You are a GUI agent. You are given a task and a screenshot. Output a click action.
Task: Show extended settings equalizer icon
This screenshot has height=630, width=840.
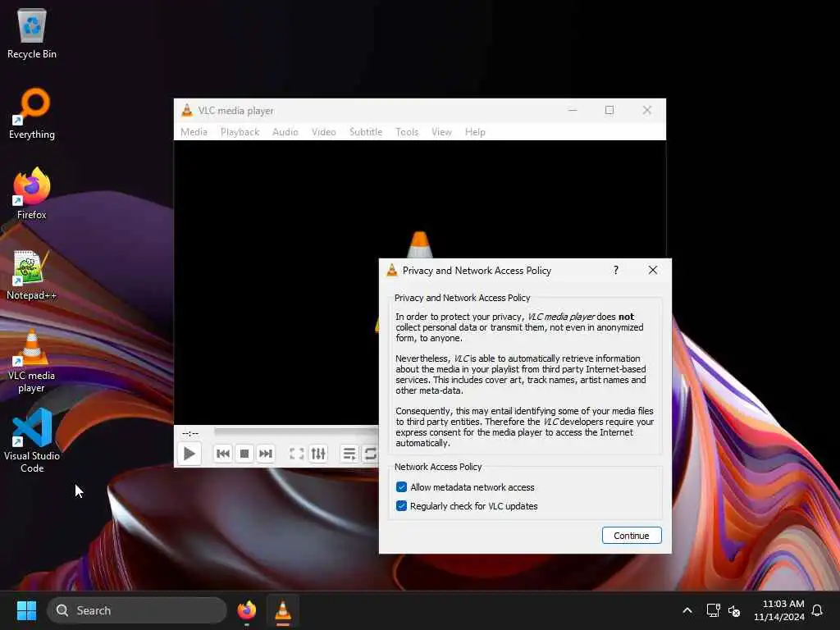coord(318,454)
